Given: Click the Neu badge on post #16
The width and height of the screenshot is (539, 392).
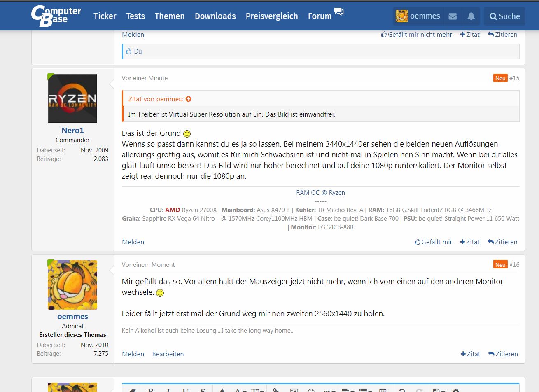Looking at the screenshot, I should click(x=500, y=264).
